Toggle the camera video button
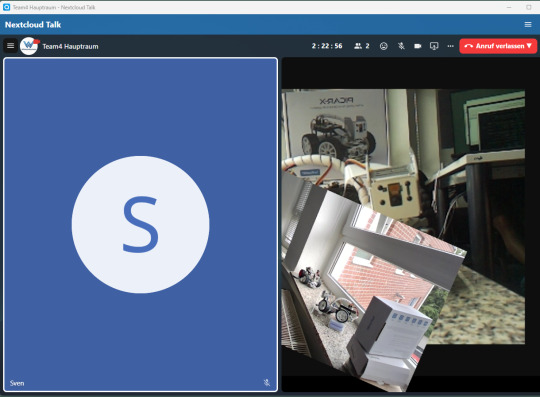540x397 pixels. pos(417,46)
